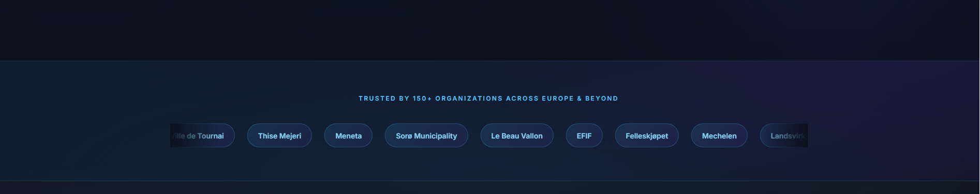Click 'Mejeri' inside the Thise Mejeri badge

290,136
